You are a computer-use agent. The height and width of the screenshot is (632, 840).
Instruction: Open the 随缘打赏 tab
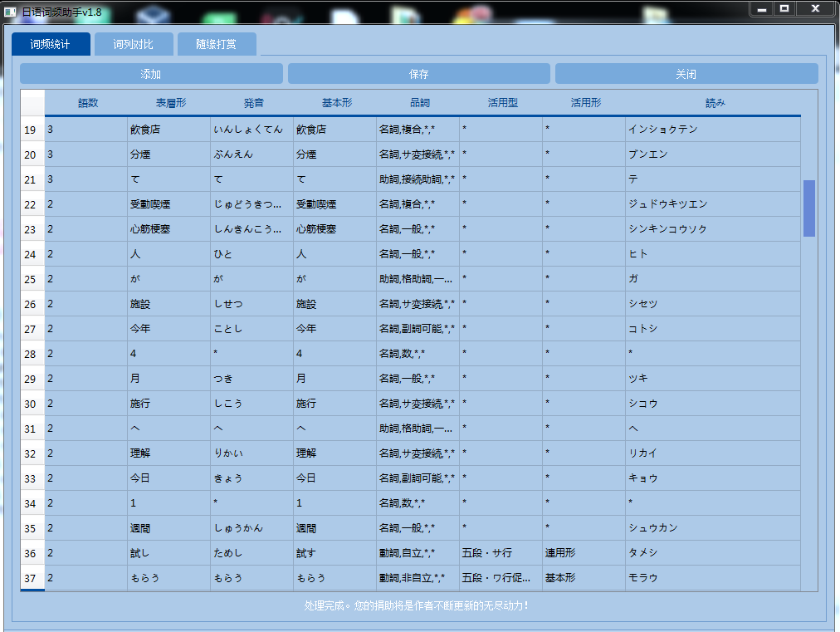click(x=217, y=44)
